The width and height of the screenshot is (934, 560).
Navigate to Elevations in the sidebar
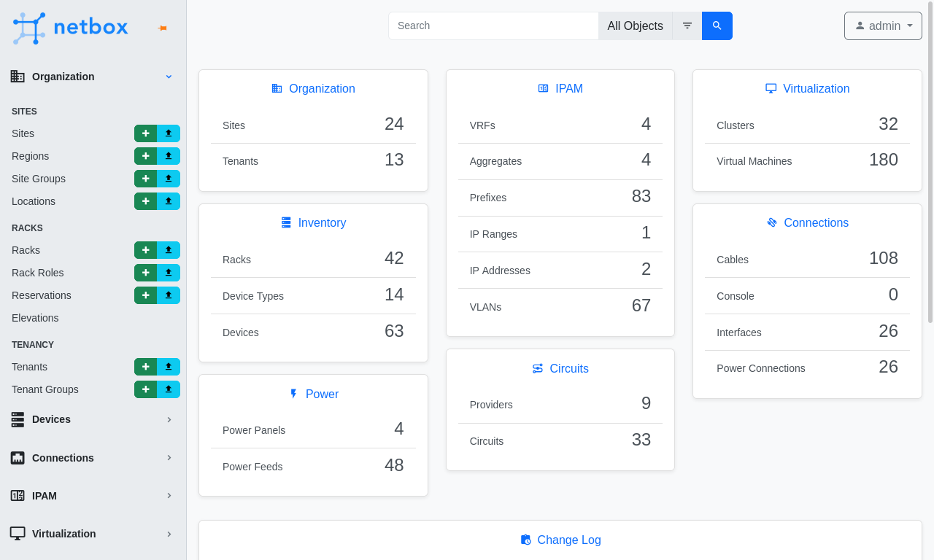[x=34, y=318]
